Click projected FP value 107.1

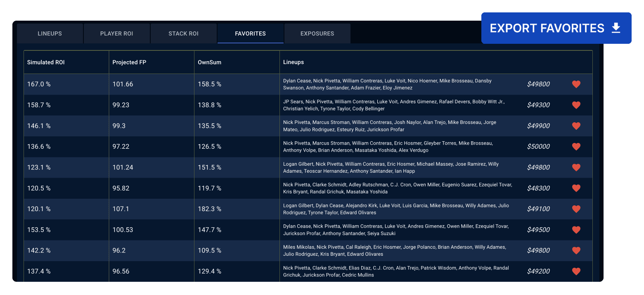tap(121, 209)
